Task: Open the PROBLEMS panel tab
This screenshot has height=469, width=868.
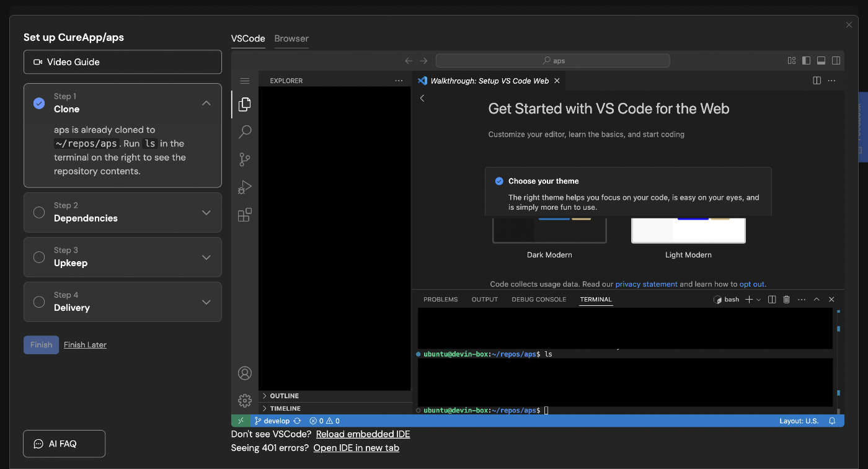Action: (440, 299)
